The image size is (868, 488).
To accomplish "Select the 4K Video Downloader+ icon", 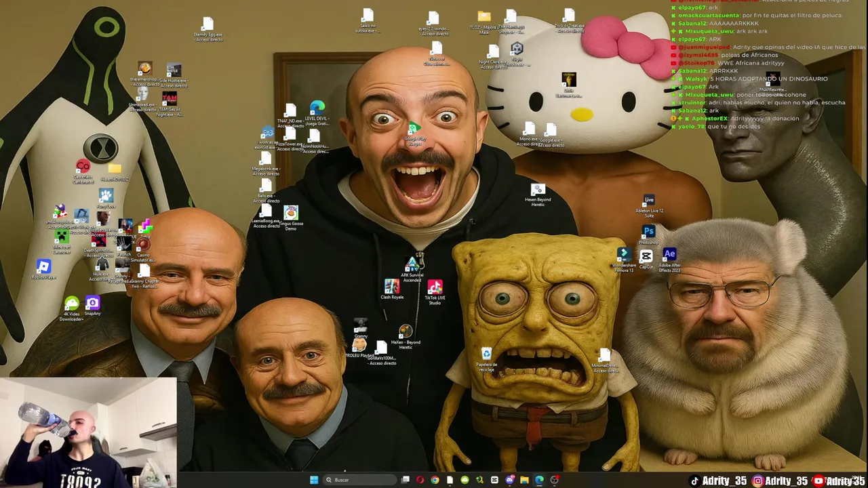I will [x=71, y=304].
